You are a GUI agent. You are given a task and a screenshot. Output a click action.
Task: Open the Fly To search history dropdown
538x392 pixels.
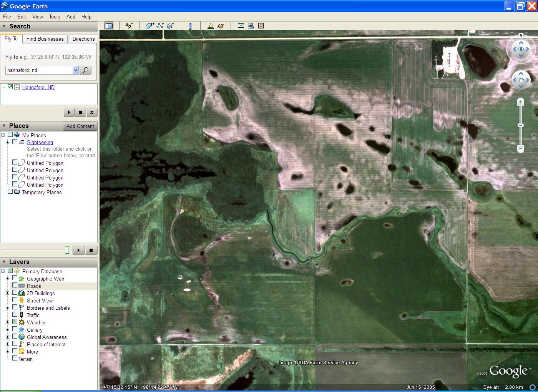[75, 70]
